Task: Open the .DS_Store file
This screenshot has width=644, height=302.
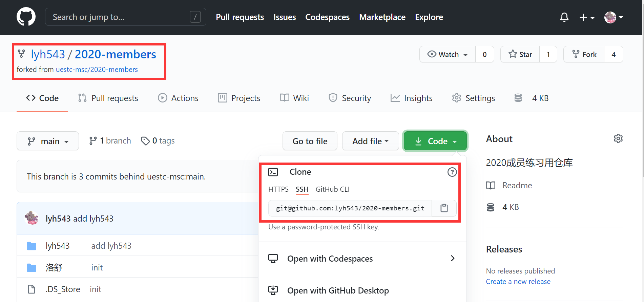Action: click(x=63, y=289)
